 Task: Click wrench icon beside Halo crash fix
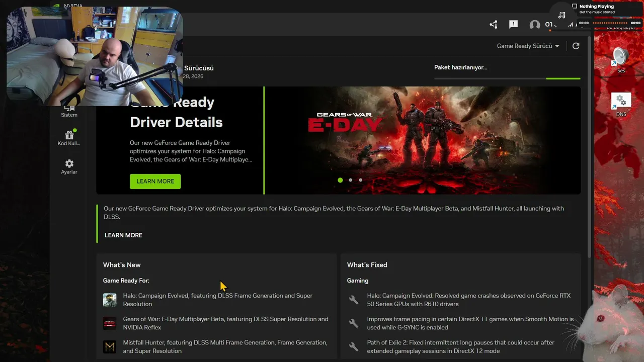(x=354, y=300)
